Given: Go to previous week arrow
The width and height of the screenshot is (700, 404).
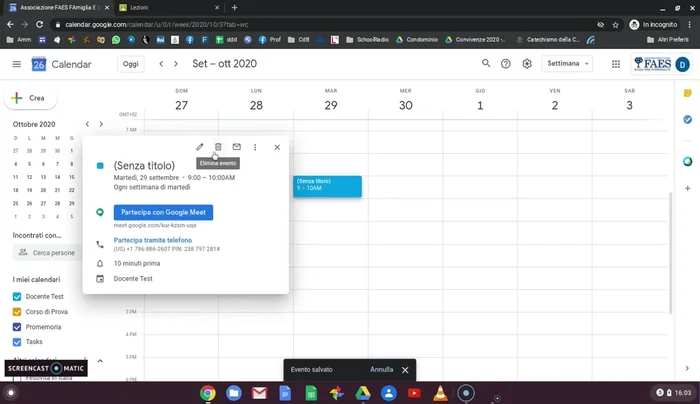Looking at the screenshot, I should pos(161,64).
